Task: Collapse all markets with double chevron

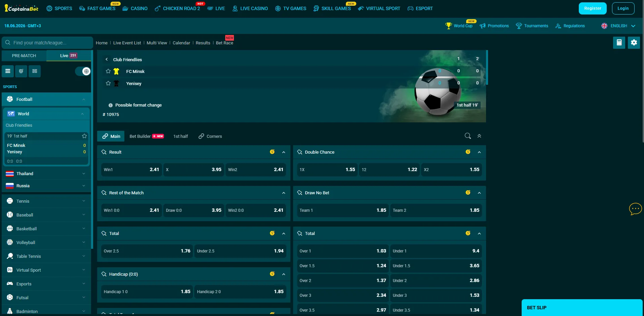Action: coord(479,136)
